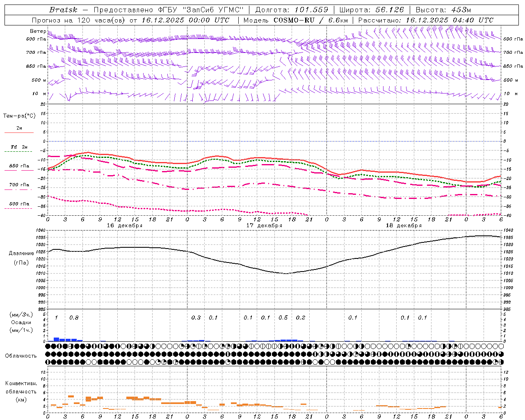The height and width of the screenshot is (420, 525).
Task: Click the 17 декабря date label
Action: 264,226
